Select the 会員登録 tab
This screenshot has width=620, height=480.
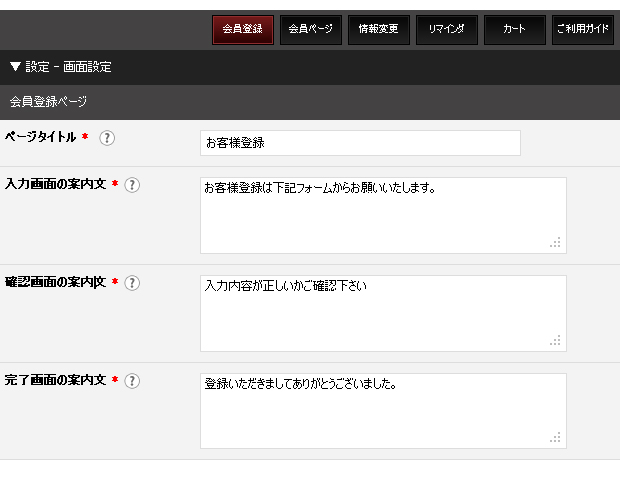[x=243, y=30]
